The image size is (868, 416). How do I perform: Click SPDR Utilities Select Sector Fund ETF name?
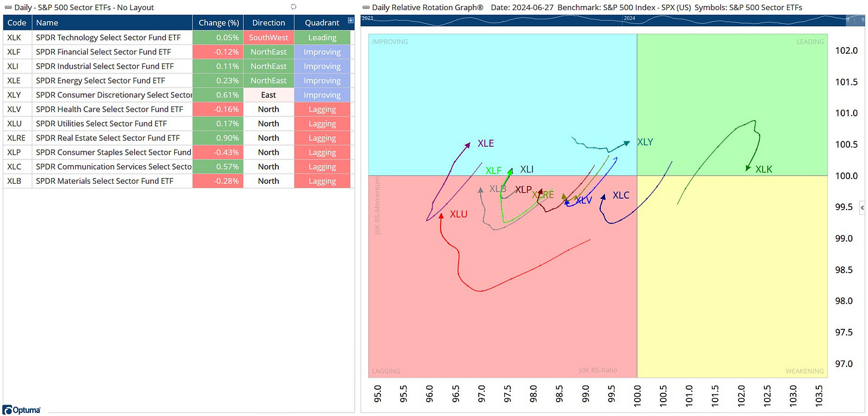click(101, 124)
